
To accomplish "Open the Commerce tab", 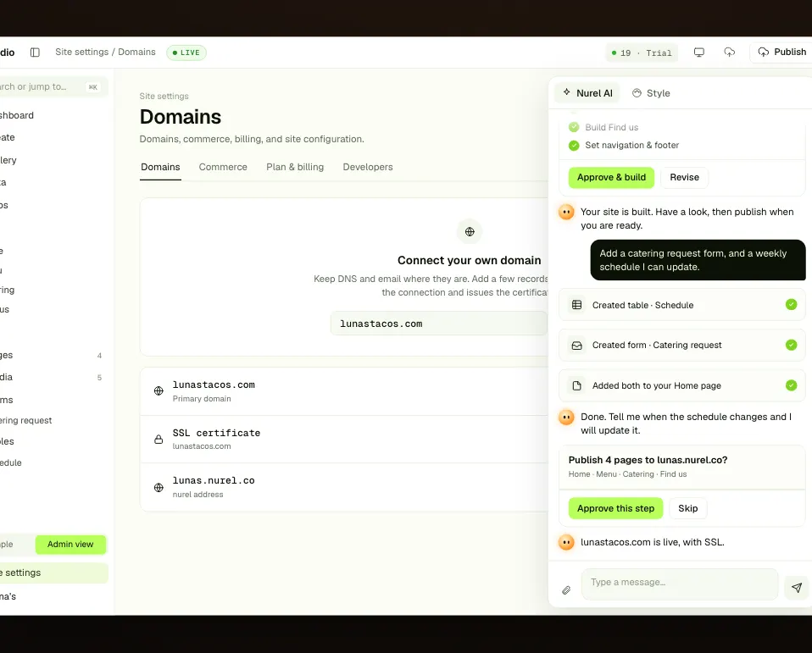I will coord(223,167).
